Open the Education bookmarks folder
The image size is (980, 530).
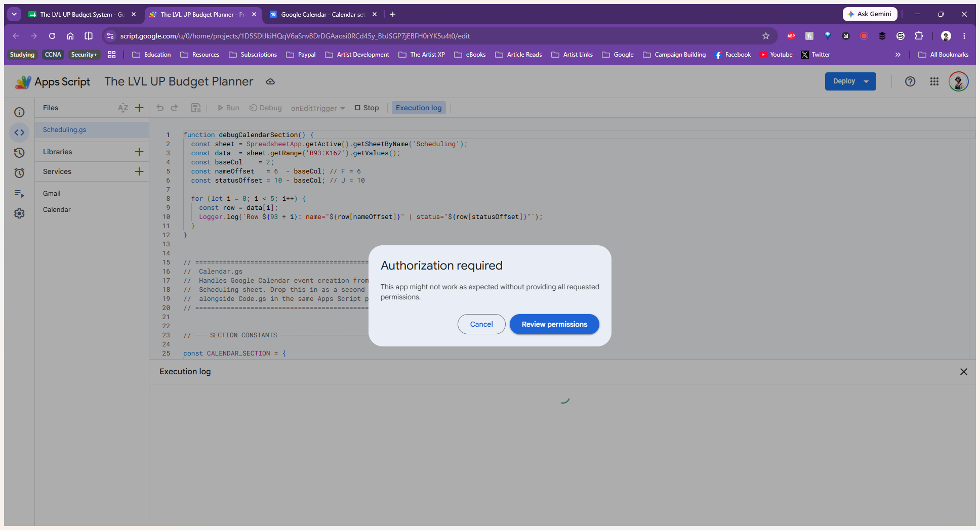coord(151,55)
